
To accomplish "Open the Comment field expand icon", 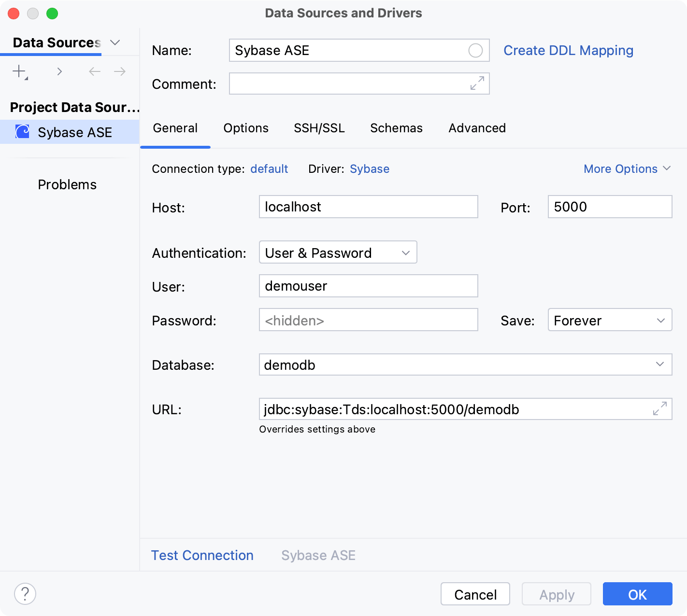I will (476, 84).
